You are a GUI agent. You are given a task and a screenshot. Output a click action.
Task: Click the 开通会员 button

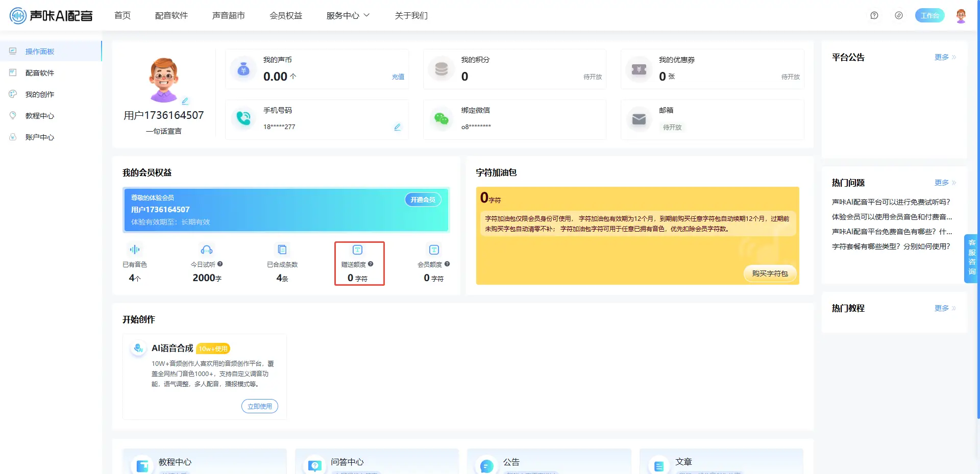coord(423,199)
